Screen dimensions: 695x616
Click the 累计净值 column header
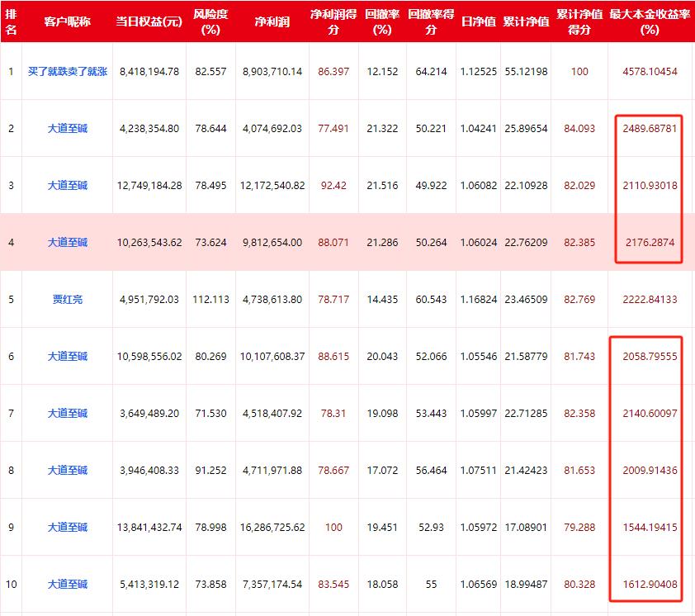[526, 21]
